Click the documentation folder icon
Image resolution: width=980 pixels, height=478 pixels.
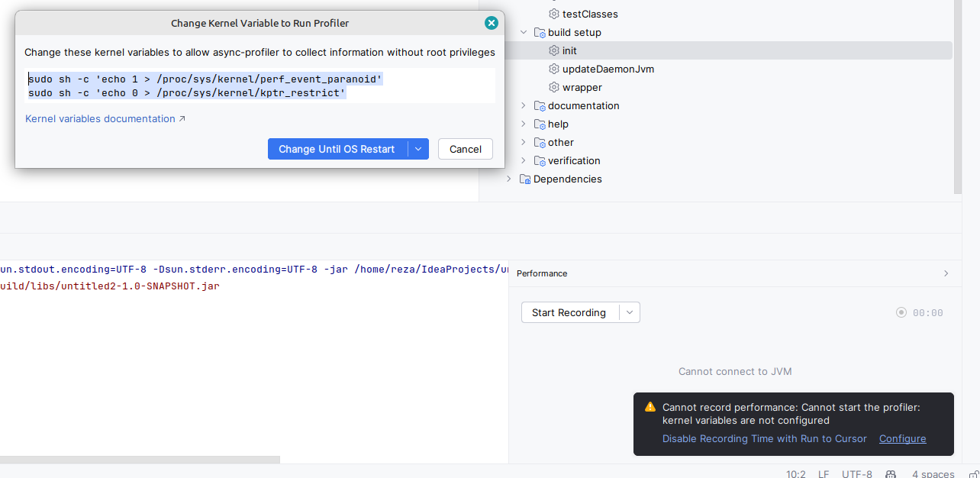540,105
